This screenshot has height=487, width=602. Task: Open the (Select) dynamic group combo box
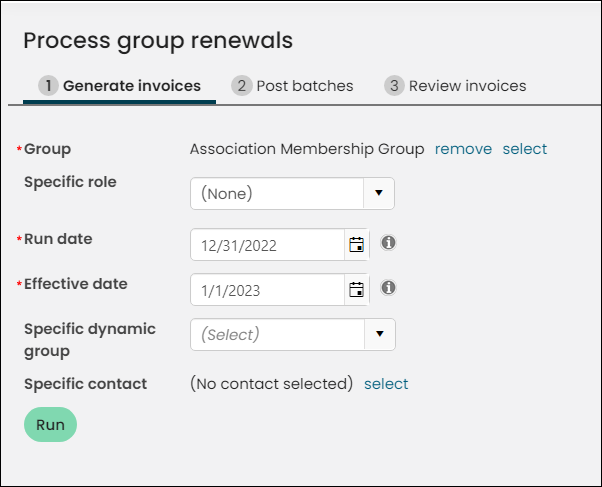point(293,334)
